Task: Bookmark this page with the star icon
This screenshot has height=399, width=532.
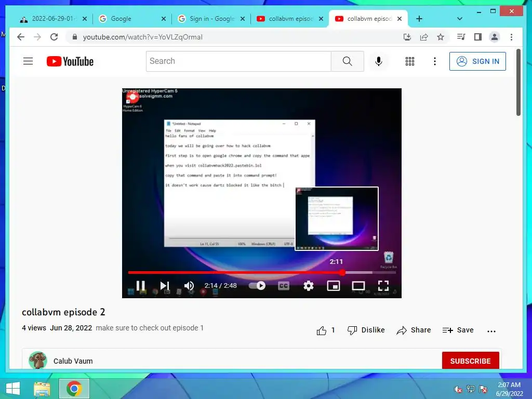Action: (x=441, y=37)
